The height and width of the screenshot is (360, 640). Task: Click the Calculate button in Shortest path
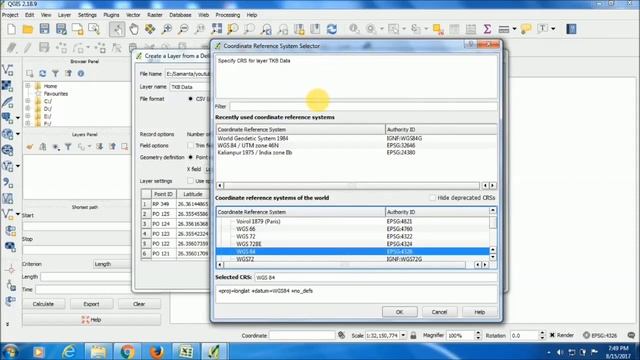(43, 304)
